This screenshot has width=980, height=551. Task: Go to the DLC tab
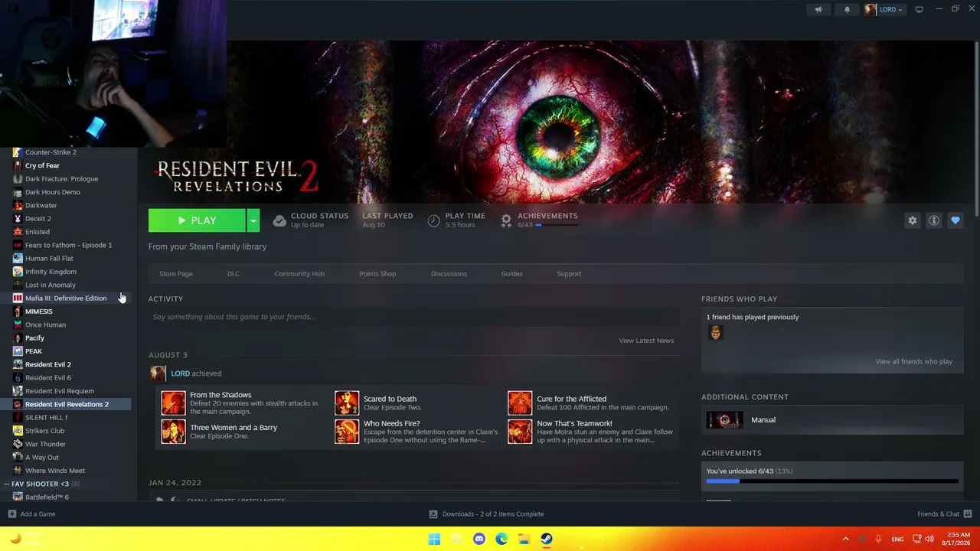(x=233, y=273)
